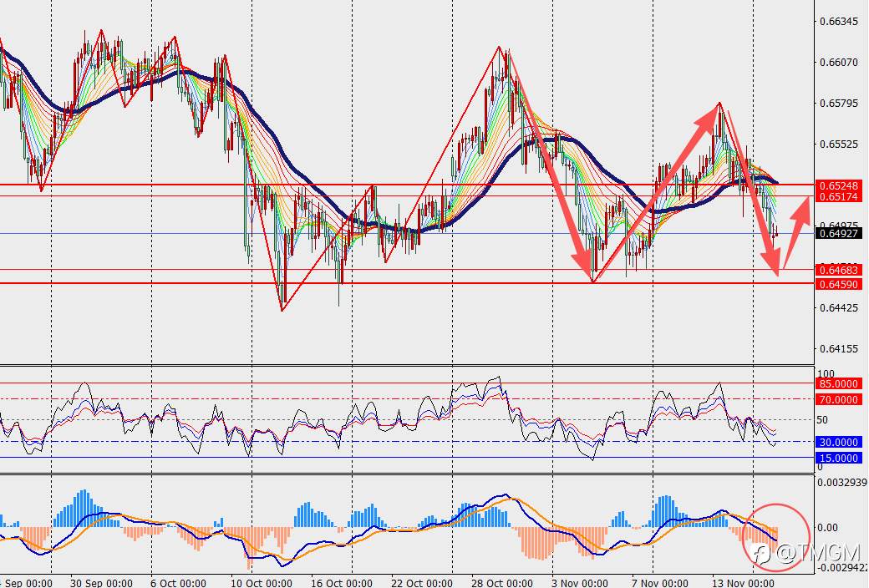Click the 0.65795 price axis label
The width and height of the screenshot is (869, 588).
(x=839, y=104)
